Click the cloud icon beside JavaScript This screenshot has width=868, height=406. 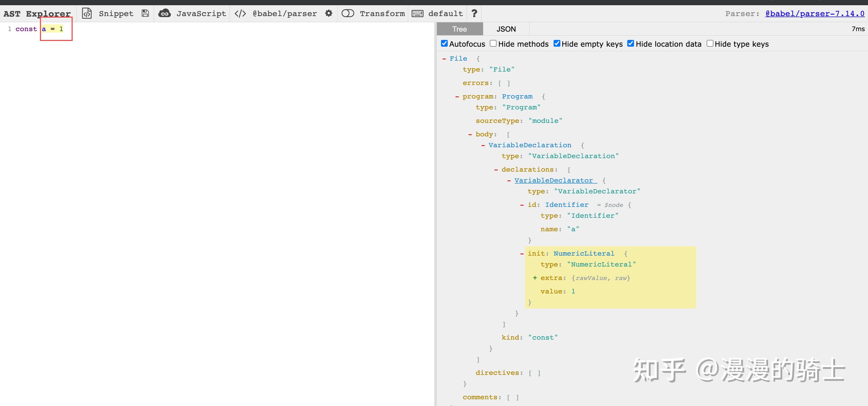(164, 13)
